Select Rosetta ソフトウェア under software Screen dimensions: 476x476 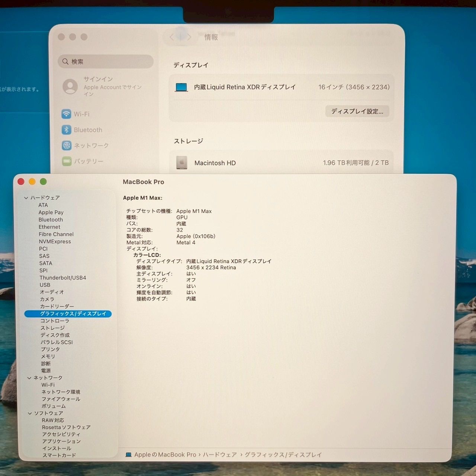point(65,427)
